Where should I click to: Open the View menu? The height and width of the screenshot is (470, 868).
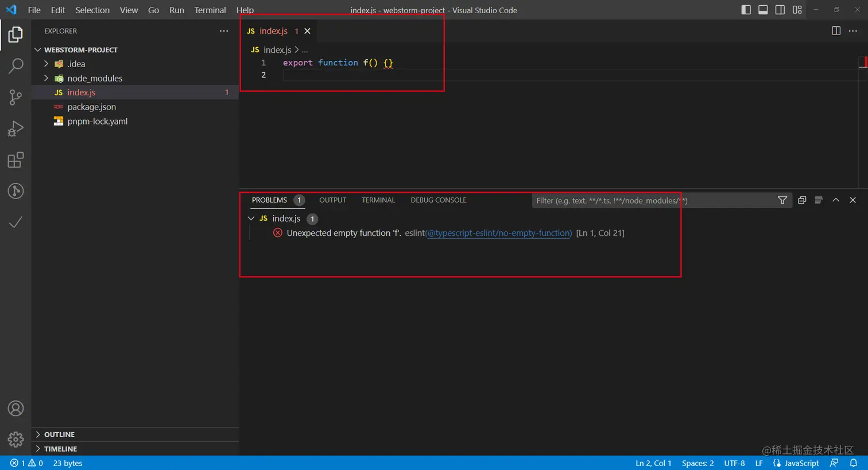[129, 10]
